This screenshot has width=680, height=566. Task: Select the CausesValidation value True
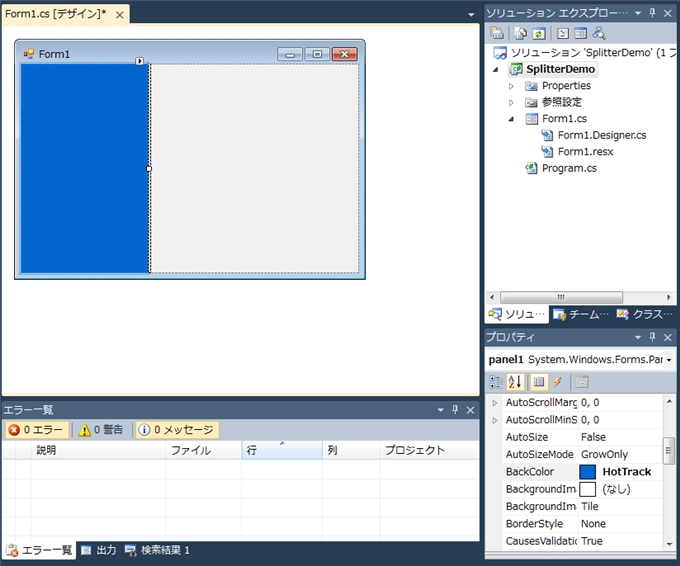click(620, 541)
